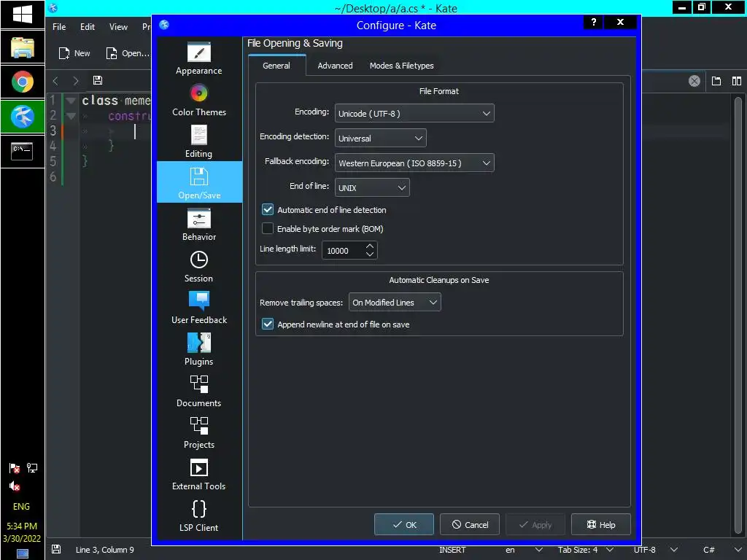Open the Documents settings page
The width and height of the screenshot is (747, 560).
click(199, 390)
